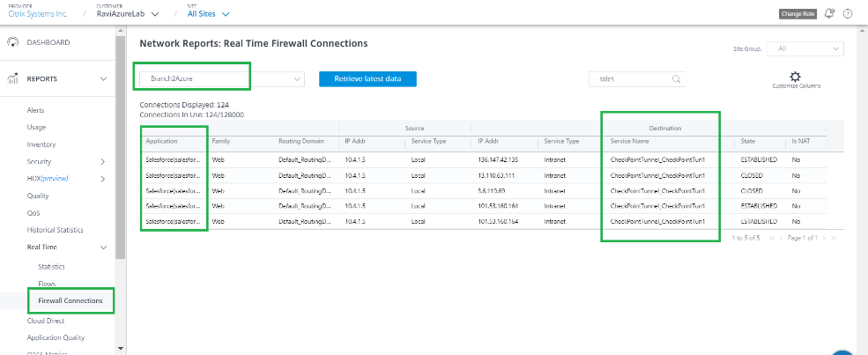
Task: Sort by Family column header
Action: (221, 142)
